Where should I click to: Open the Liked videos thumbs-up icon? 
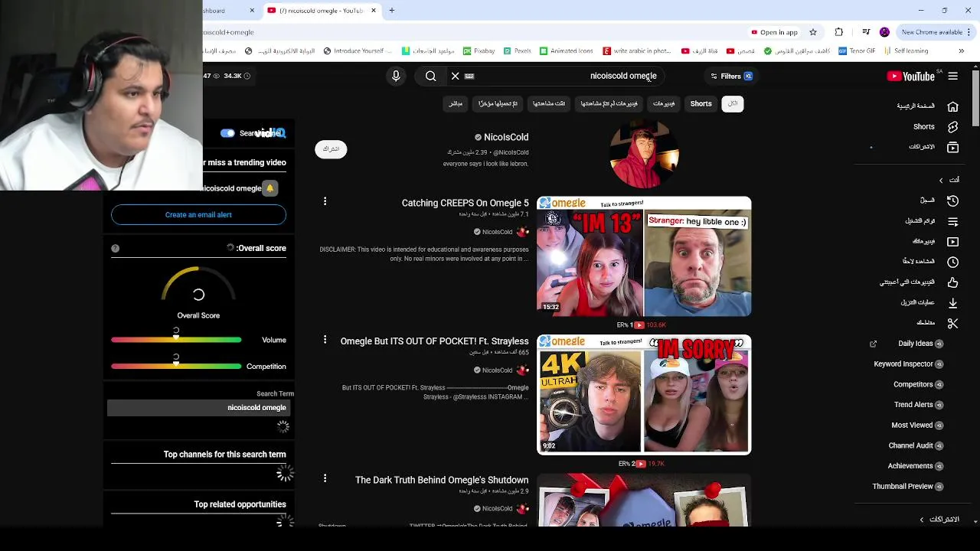tap(952, 282)
